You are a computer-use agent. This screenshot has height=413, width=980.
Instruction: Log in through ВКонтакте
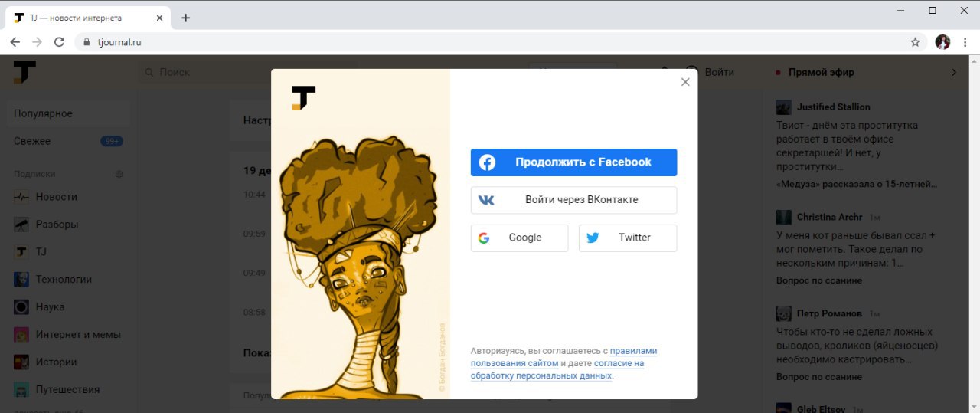(574, 200)
